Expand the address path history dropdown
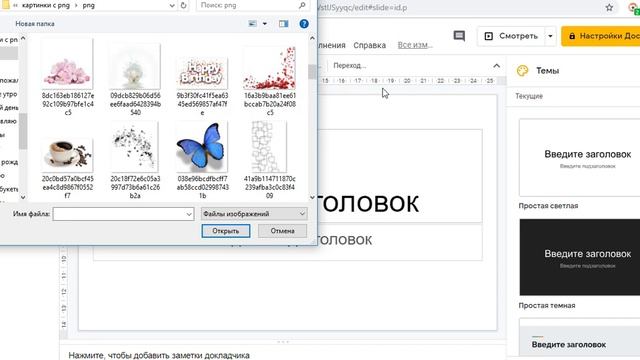The image size is (640, 360). [x=172, y=6]
